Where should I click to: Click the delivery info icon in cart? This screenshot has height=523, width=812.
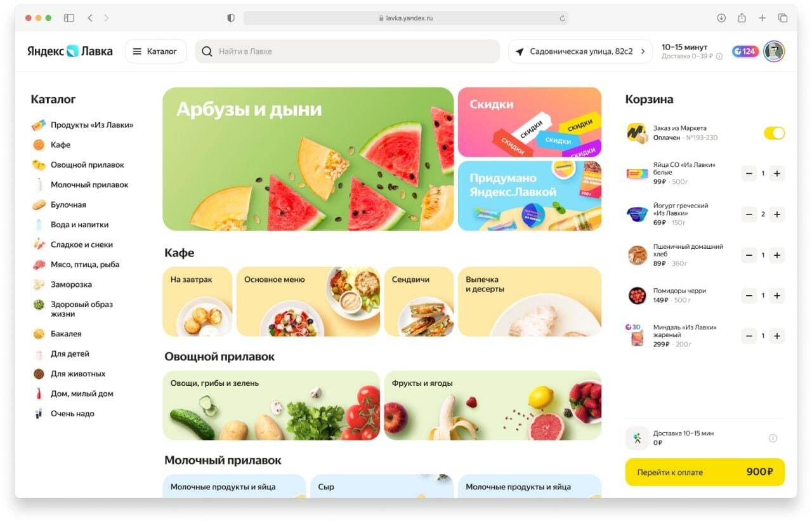point(773,438)
